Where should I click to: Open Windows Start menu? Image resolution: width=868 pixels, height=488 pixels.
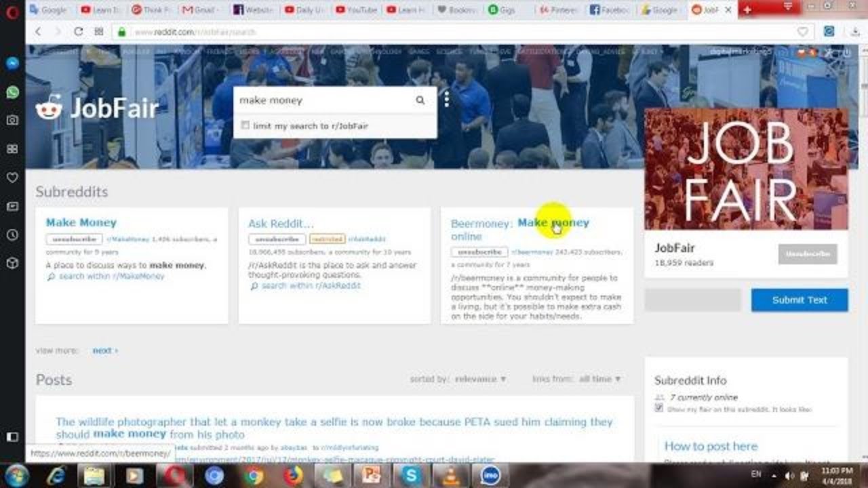[16, 476]
